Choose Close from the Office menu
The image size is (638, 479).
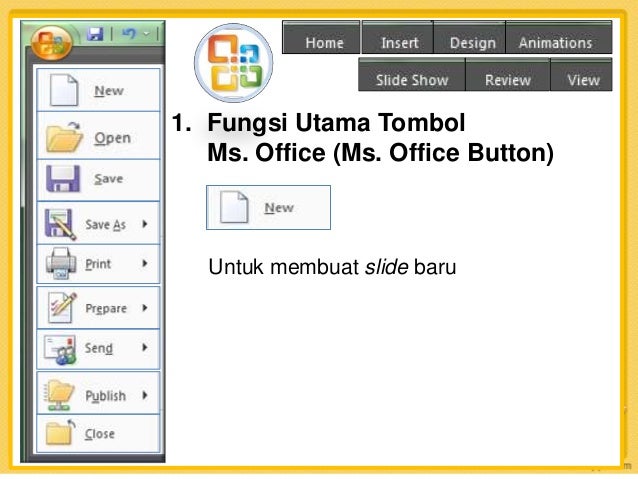(x=98, y=433)
